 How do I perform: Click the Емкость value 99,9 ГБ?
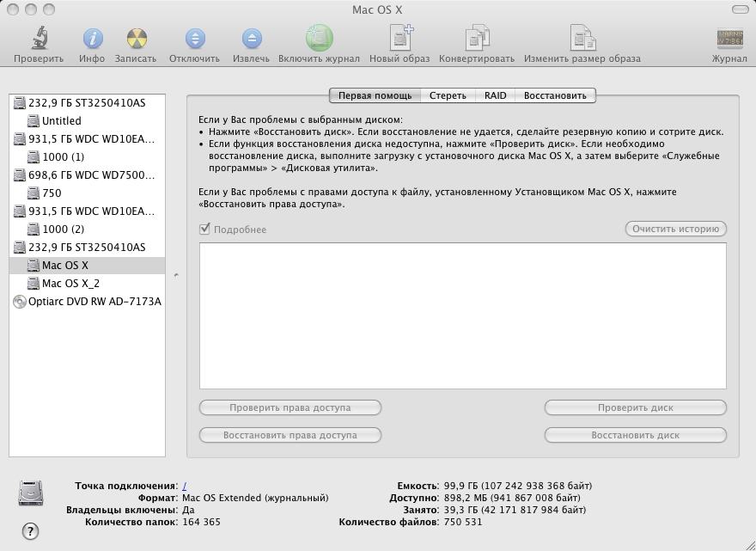(x=518, y=486)
